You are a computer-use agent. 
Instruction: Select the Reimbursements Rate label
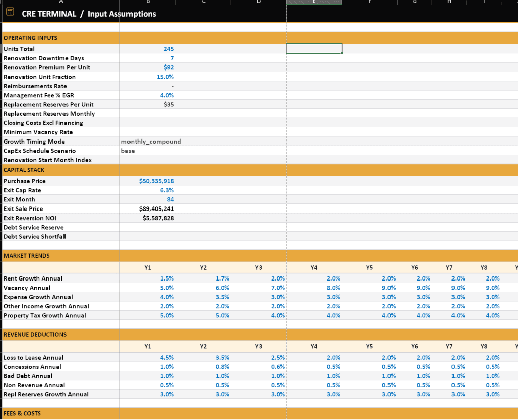pyautogui.click(x=35, y=86)
